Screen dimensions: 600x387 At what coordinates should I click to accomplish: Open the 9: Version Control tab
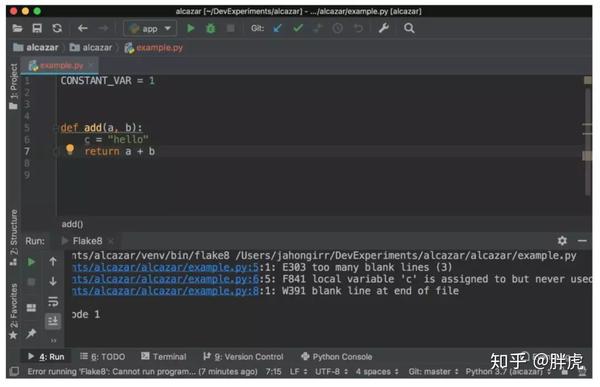[244, 357]
